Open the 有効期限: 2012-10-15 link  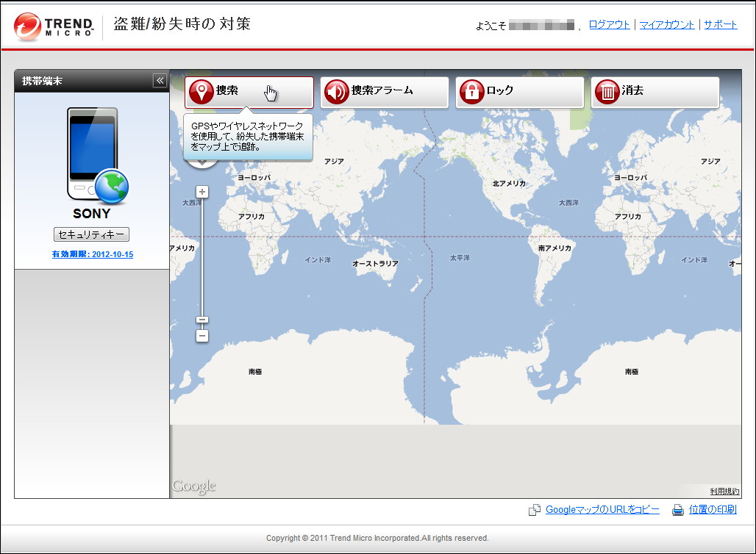(x=93, y=254)
